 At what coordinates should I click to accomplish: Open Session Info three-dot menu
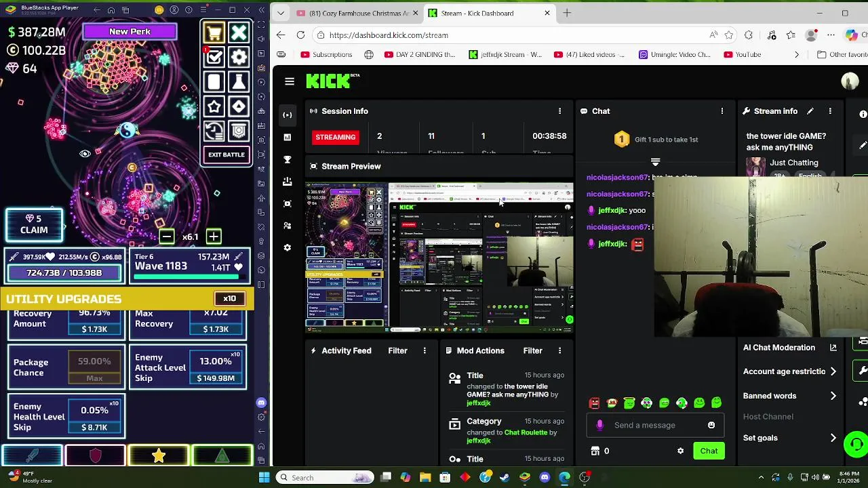tap(559, 111)
